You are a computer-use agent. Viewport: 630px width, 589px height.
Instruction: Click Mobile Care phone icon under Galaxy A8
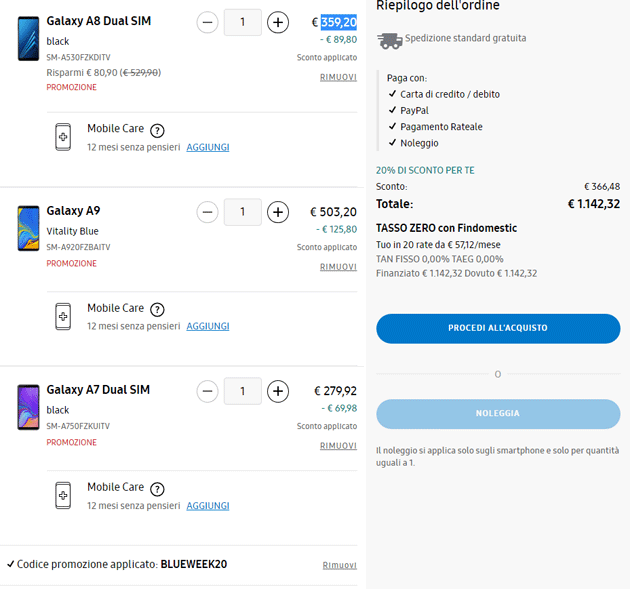[x=63, y=138]
